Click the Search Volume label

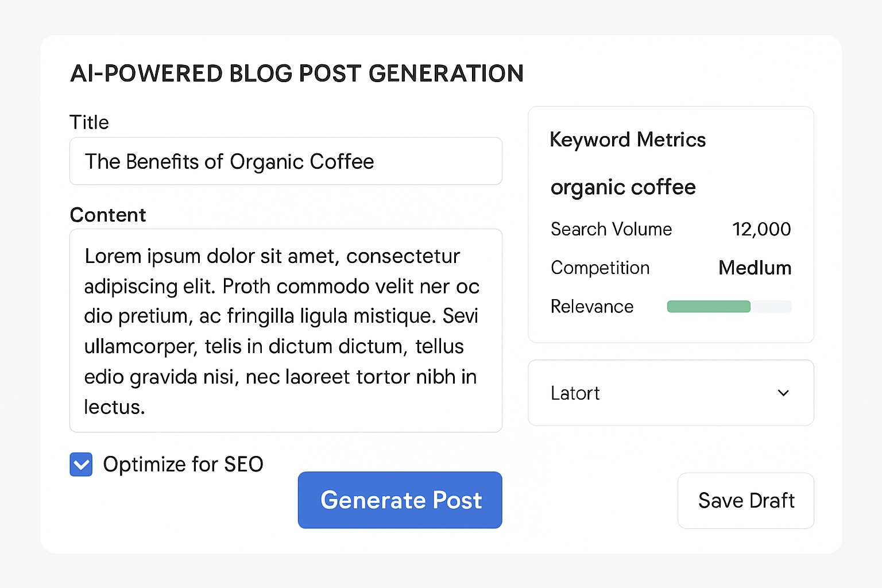[611, 229]
